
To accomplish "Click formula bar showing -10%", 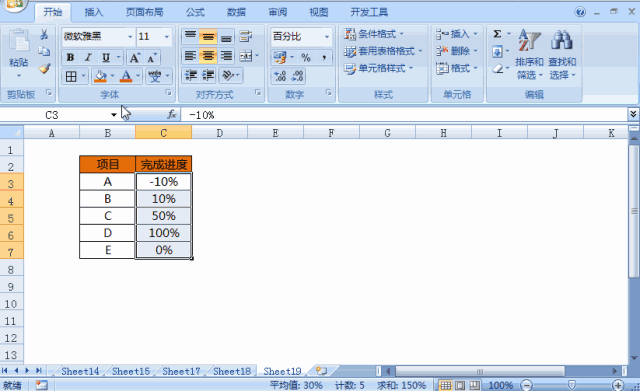I will tap(404, 115).
